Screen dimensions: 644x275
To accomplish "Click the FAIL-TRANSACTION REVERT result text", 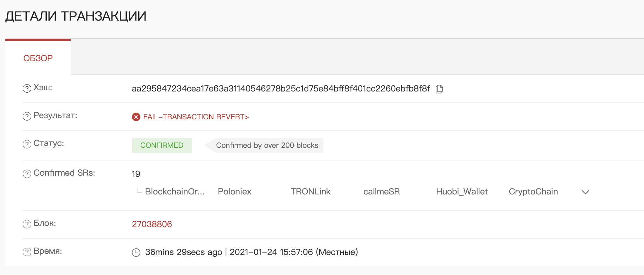I will click(196, 117).
